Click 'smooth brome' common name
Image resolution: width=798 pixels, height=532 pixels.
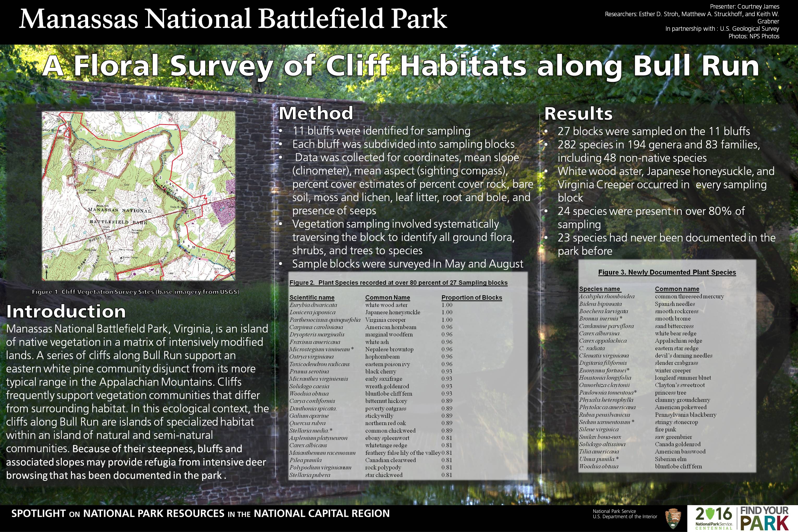point(673,319)
